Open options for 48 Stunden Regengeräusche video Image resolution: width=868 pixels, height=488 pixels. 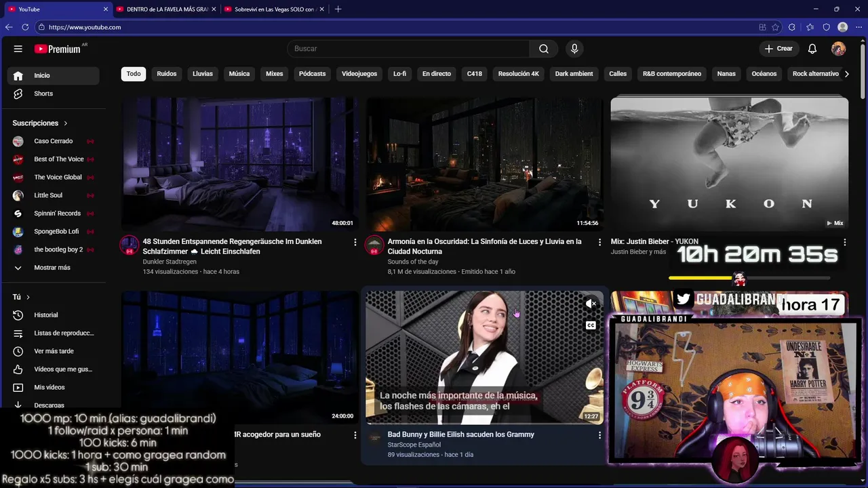click(x=355, y=242)
